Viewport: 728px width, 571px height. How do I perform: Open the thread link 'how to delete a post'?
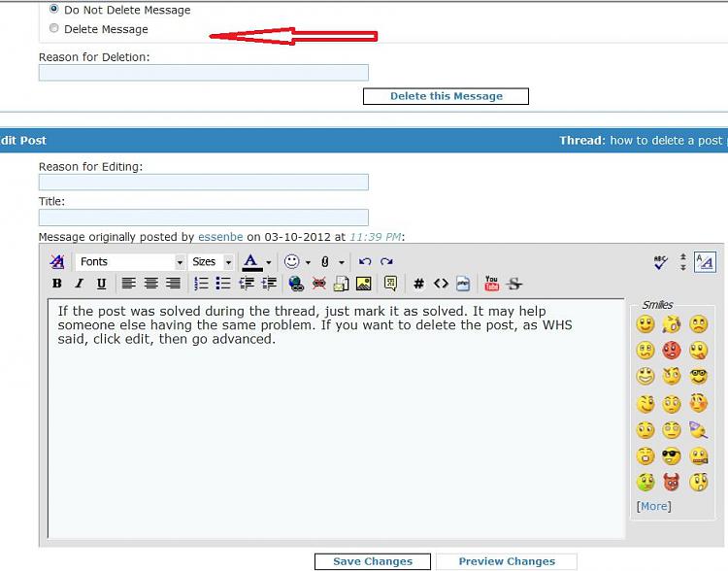666,140
